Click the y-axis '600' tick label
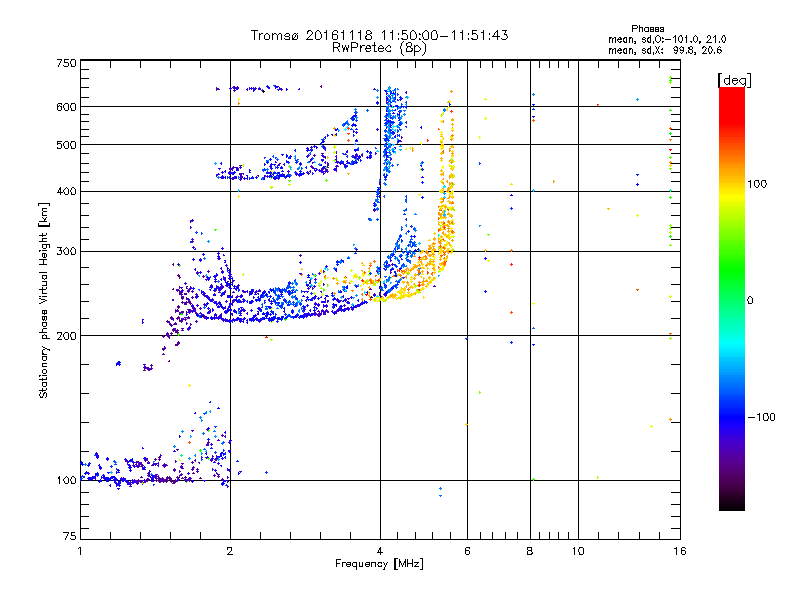 point(66,107)
